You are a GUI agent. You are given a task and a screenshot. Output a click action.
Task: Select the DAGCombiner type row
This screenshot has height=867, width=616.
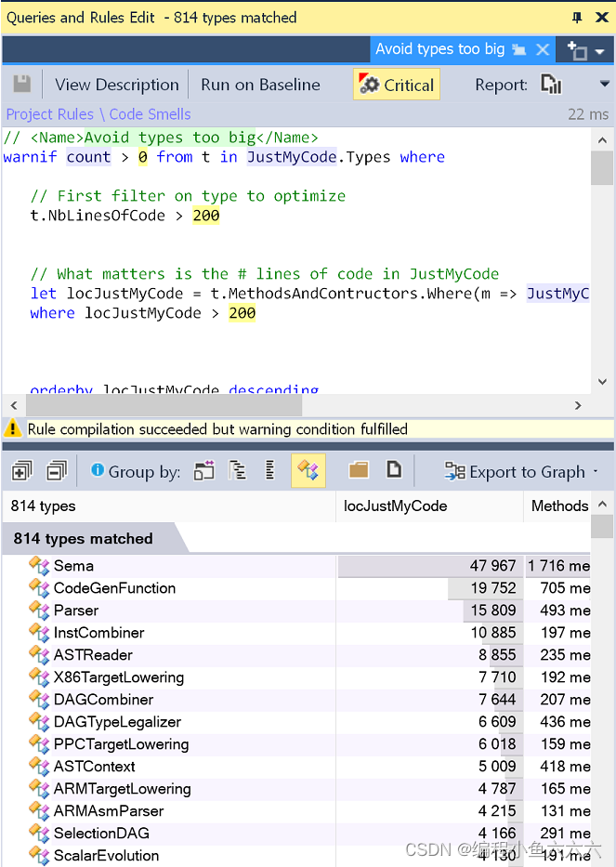[296, 700]
